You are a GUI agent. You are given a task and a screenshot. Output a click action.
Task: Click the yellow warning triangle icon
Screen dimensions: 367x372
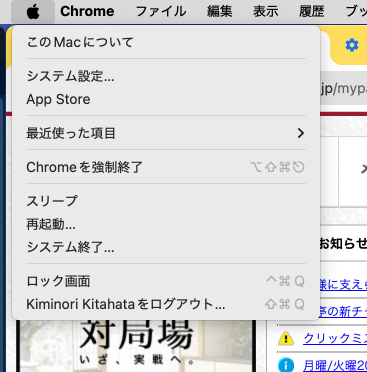click(x=286, y=339)
